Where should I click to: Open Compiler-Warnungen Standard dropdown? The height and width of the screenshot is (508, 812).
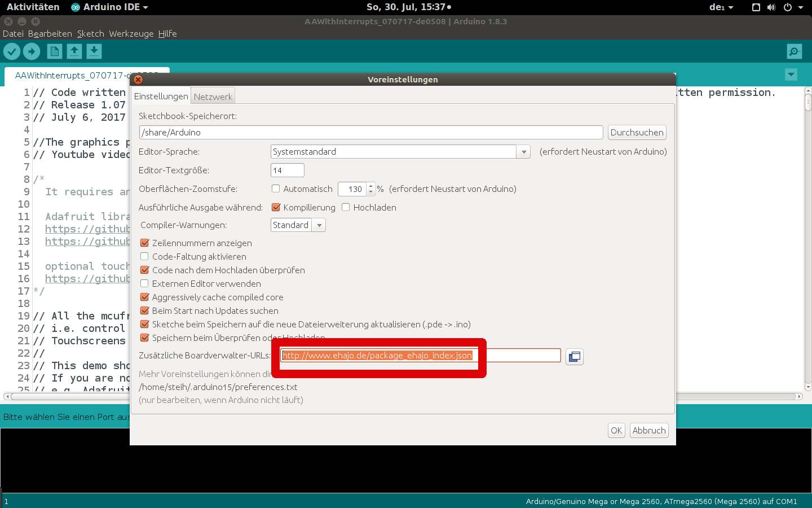[298, 225]
